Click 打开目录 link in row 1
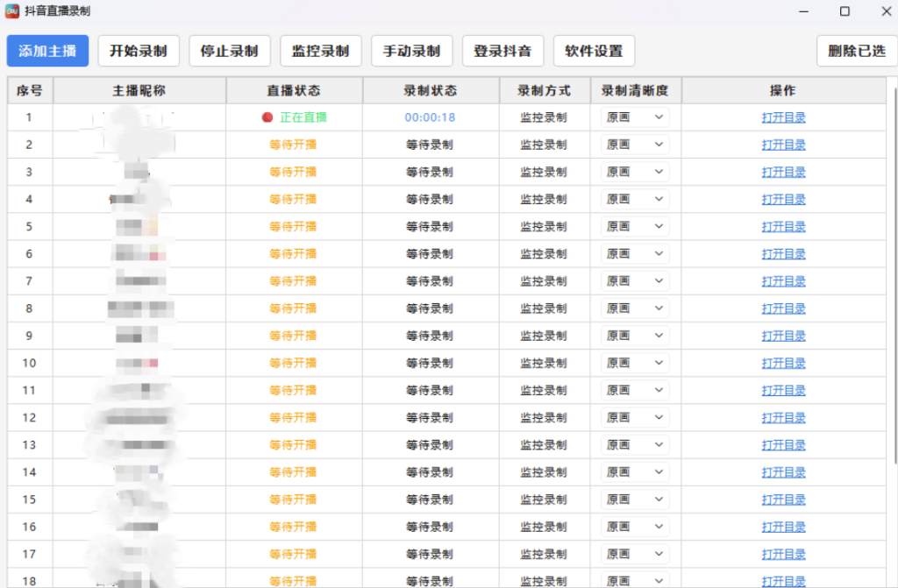This screenshot has height=588, width=898. coord(783,117)
